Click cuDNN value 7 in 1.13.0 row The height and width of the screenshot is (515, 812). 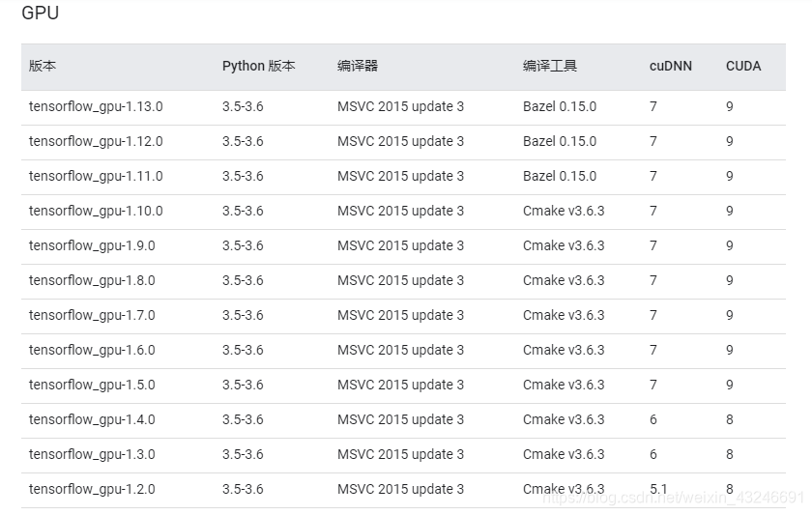(x=653, y=106)
